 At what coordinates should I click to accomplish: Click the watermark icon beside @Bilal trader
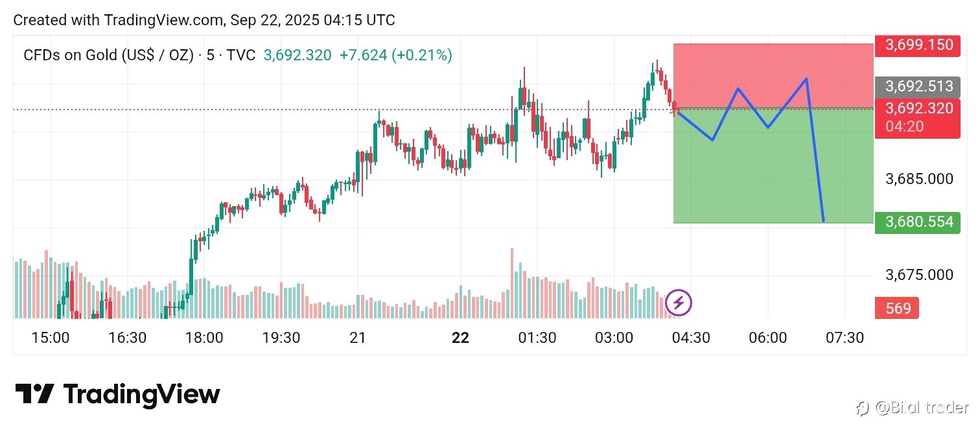pyautogui.click(x=862, y=408)
